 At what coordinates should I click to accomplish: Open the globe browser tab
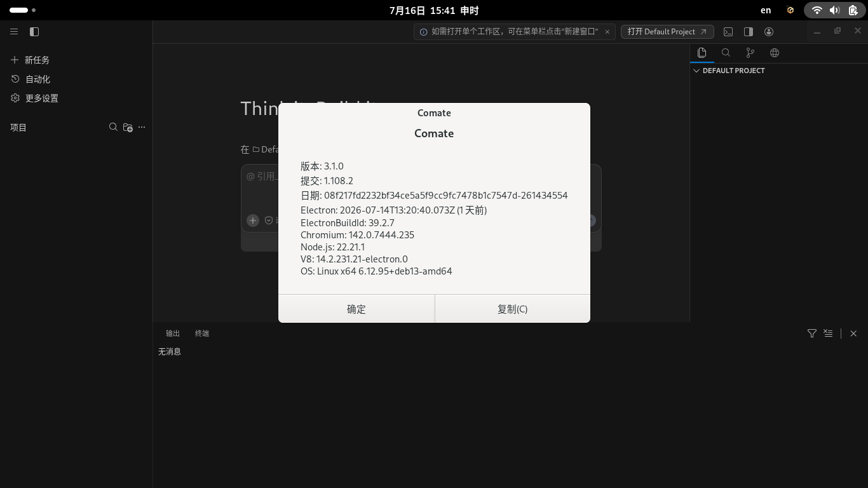774,53
